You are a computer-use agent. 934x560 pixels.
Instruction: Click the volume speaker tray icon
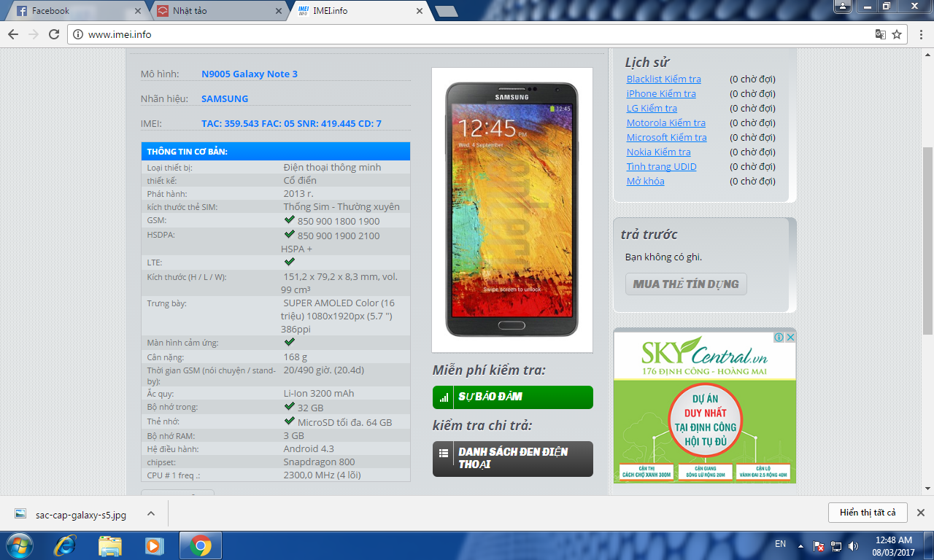point(853,546)
